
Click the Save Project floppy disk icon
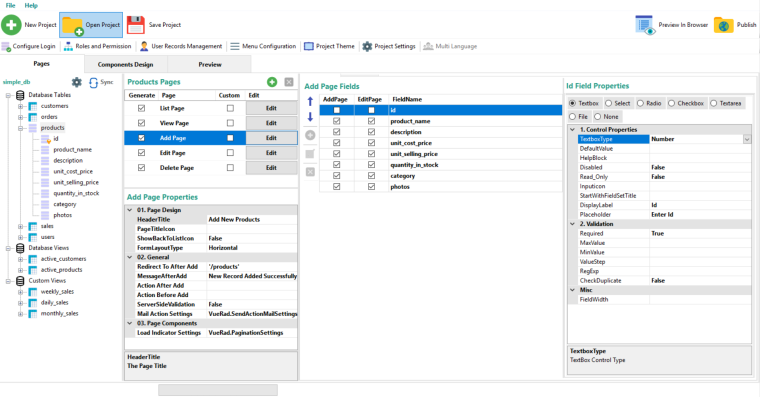[x=136, y=25]
